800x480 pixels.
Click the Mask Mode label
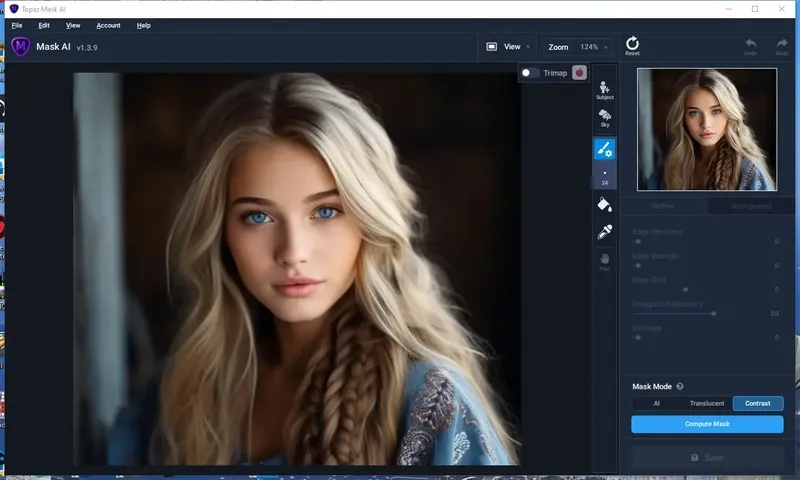[x=652, y=386]
